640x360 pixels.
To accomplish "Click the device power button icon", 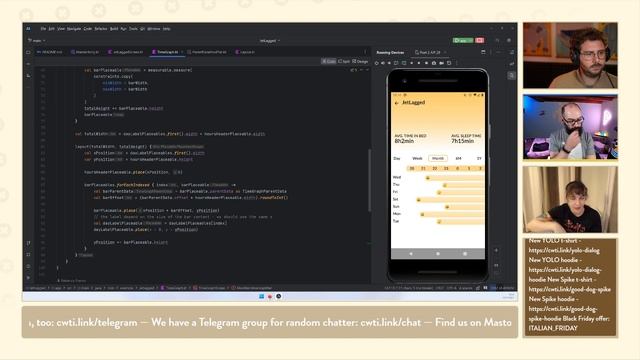I will point(376,63).
